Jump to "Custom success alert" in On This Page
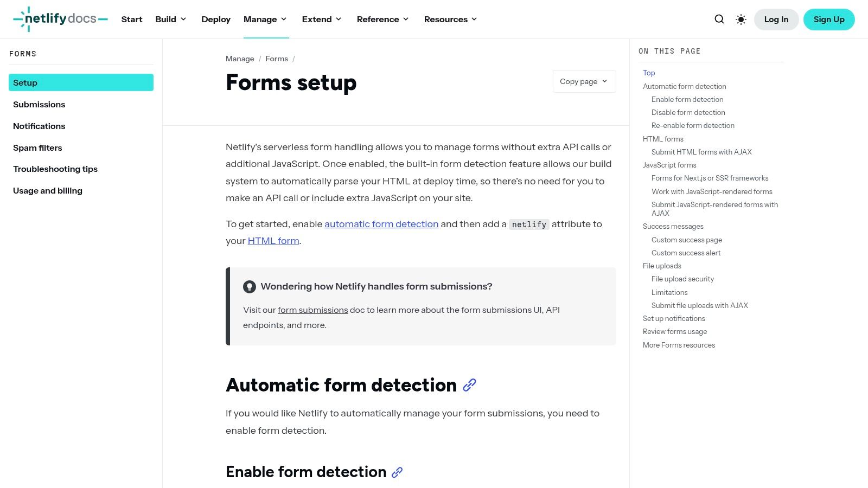Viewport: 868px width, 488px height. coord(686,253)
